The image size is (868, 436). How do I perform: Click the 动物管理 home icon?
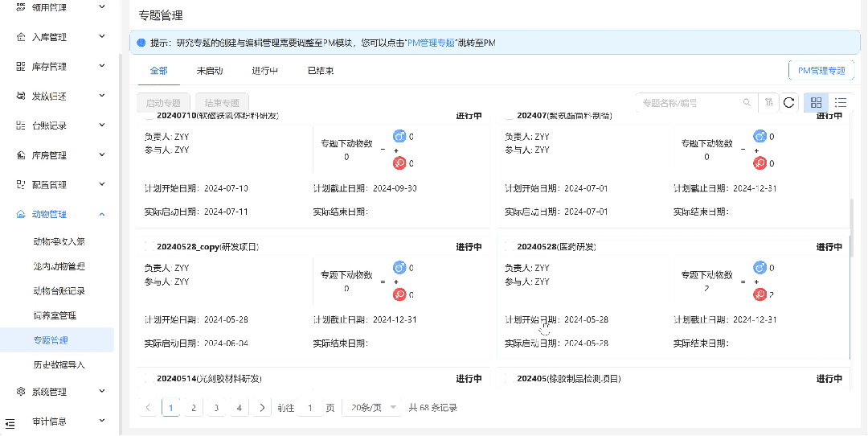click(21, 215)
